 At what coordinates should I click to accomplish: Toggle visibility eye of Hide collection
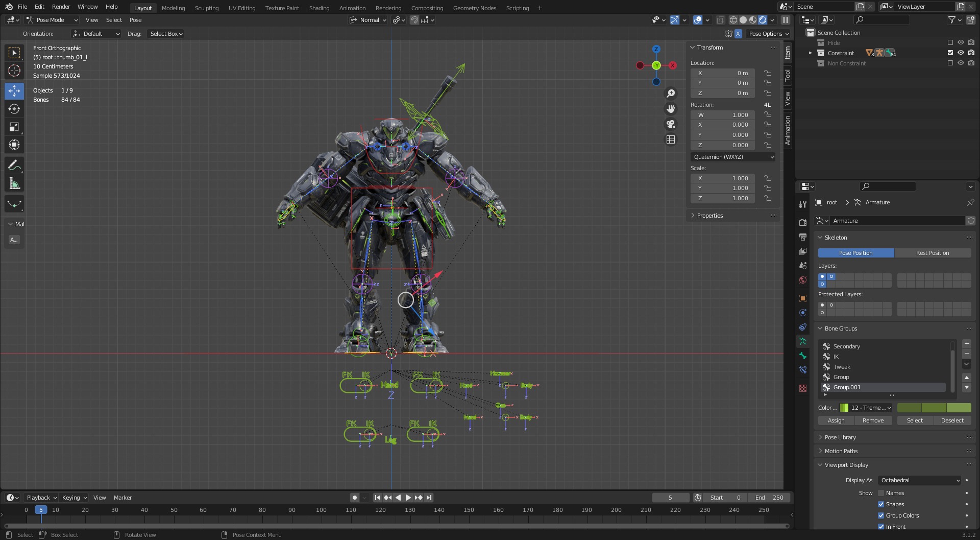pos(961,43)
